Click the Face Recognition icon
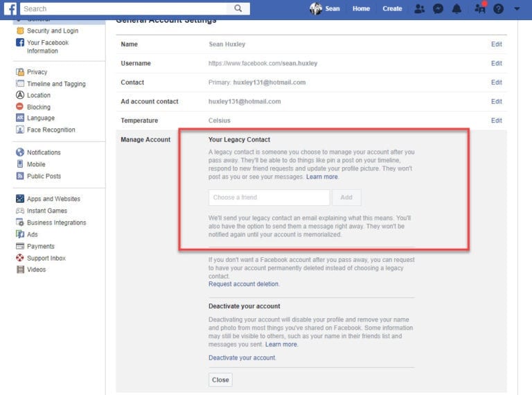This screenshot has width=532, height=395. [x=20, y=130]
